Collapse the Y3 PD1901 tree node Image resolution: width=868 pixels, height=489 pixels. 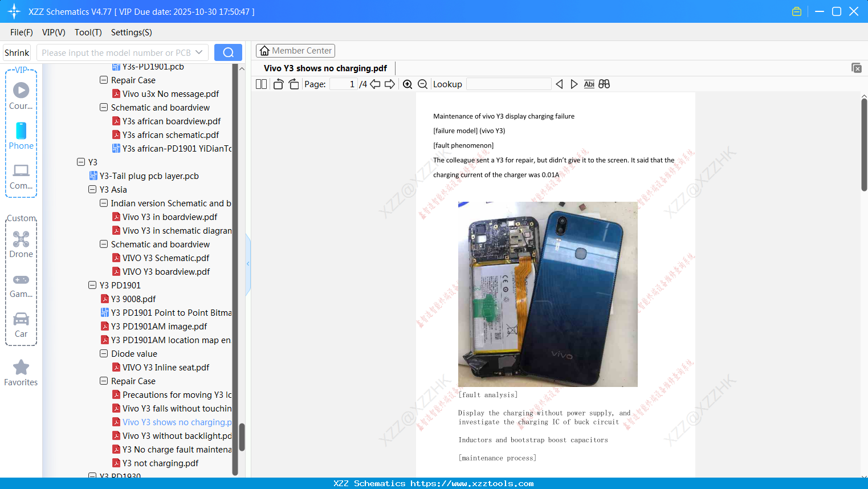tap(92, 285)
